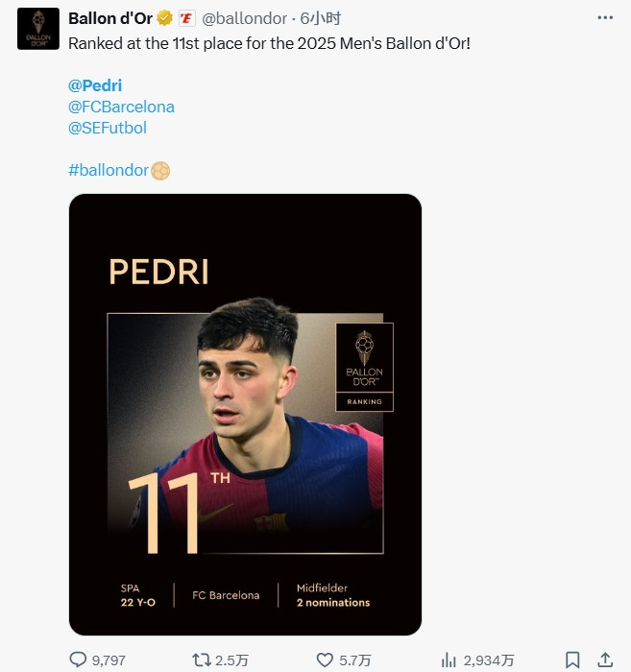Open the Ballon d'Or profile avatar

coord(37,29)
